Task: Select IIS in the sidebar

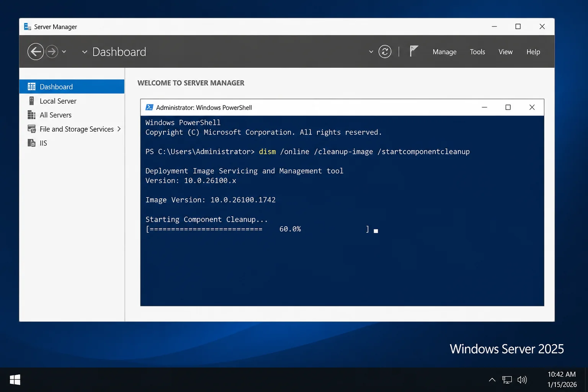Action: (72, 143)
